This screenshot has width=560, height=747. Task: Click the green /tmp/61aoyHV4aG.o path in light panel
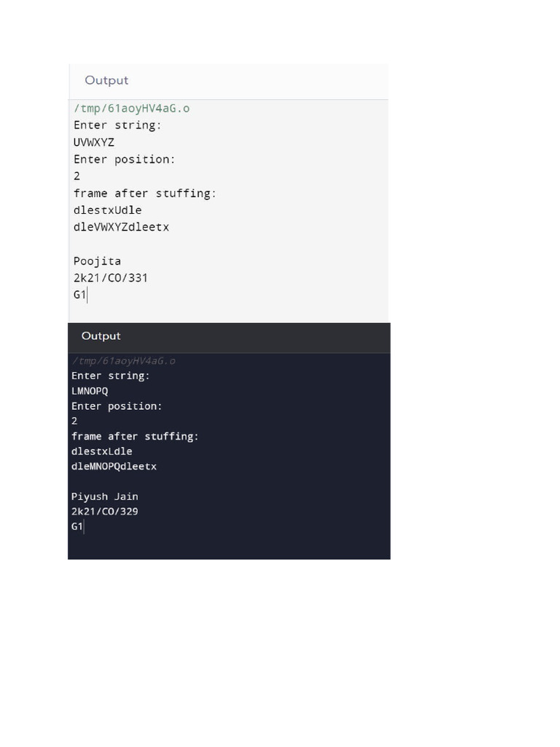131,109
